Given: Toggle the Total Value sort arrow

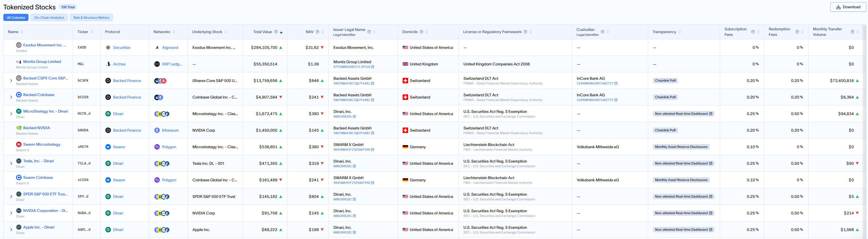Looking at the screenshot, I should pyautogui.click(x=281, y=32).
